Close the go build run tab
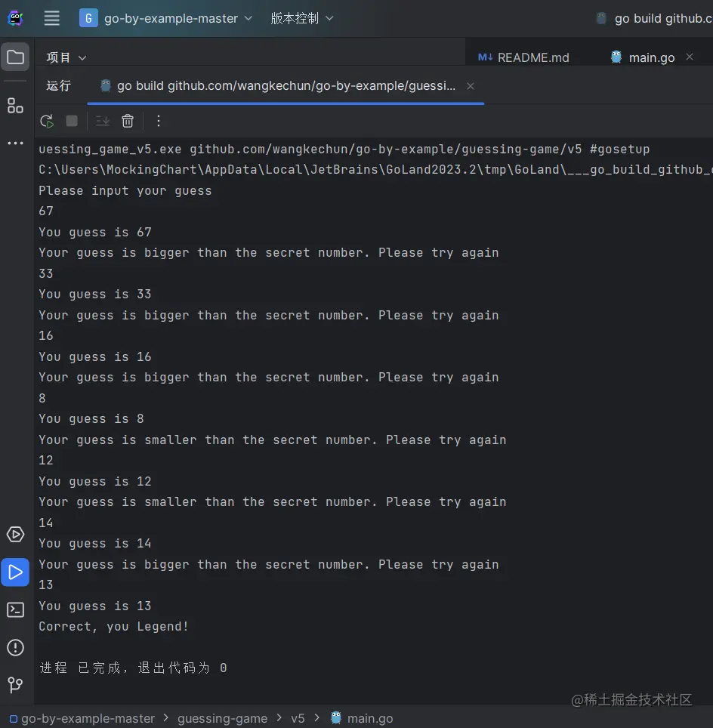 click(x=471, y=86)
